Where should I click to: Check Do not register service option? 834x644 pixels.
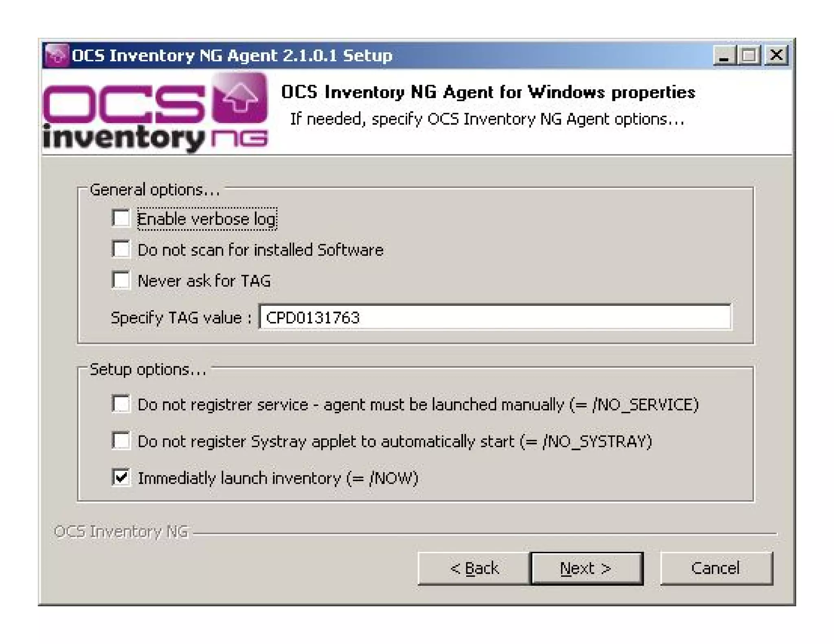121,404
